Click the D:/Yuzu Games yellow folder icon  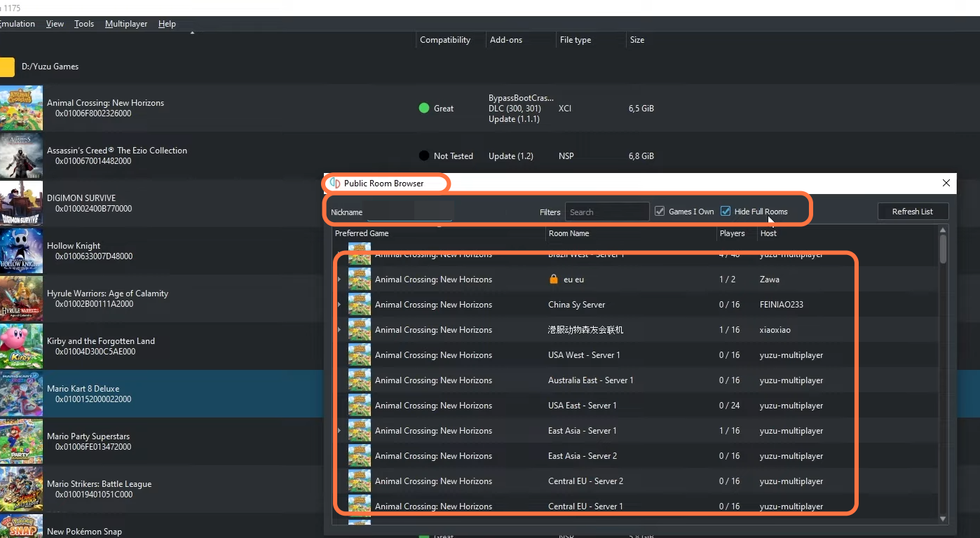pyautogui.click(x=7, y=67)
